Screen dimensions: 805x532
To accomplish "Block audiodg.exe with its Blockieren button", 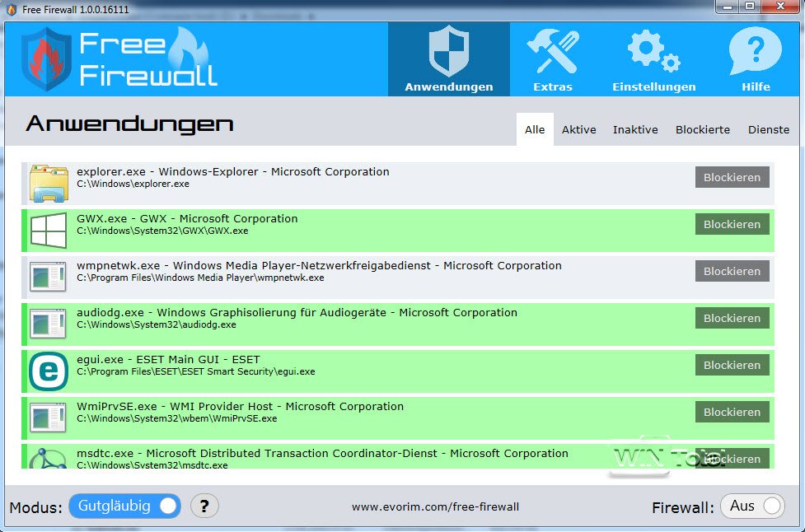I will pos(732,318).
